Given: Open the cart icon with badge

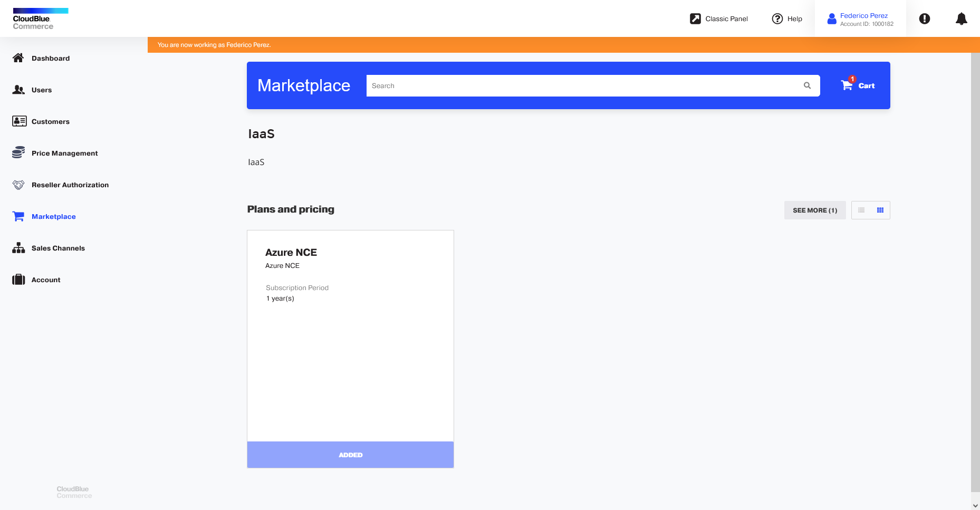Looking at the screenshot, I should [848, 84].
